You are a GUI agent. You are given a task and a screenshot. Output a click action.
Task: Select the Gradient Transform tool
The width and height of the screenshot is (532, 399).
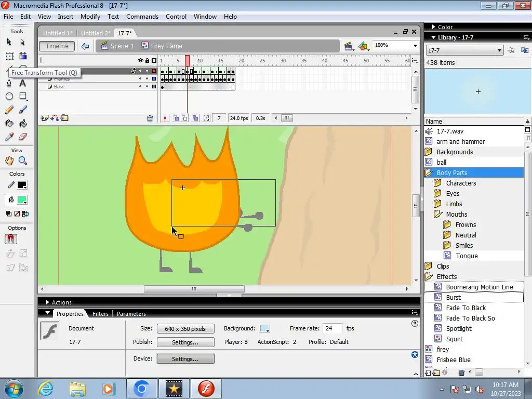pyautogui.click(x=23, y=56)
